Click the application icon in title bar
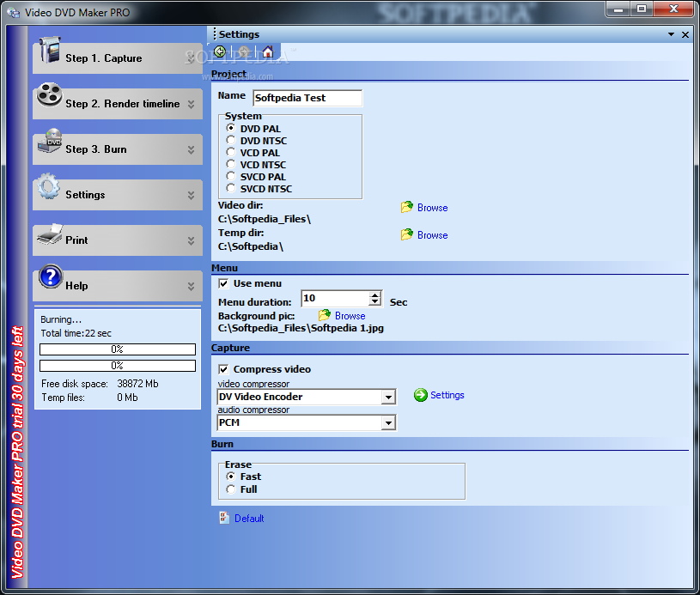 [x=14, y=13]
